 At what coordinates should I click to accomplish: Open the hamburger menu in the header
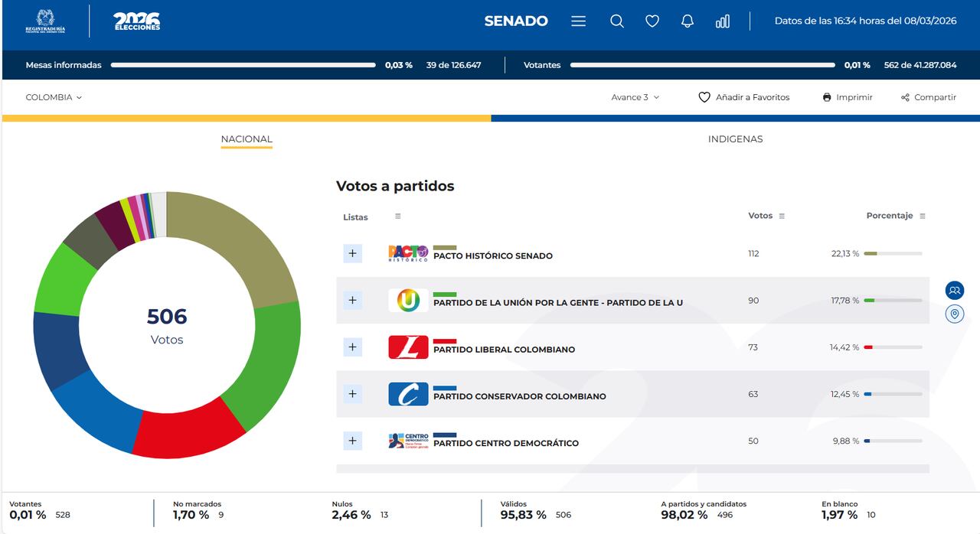[578, 21]
